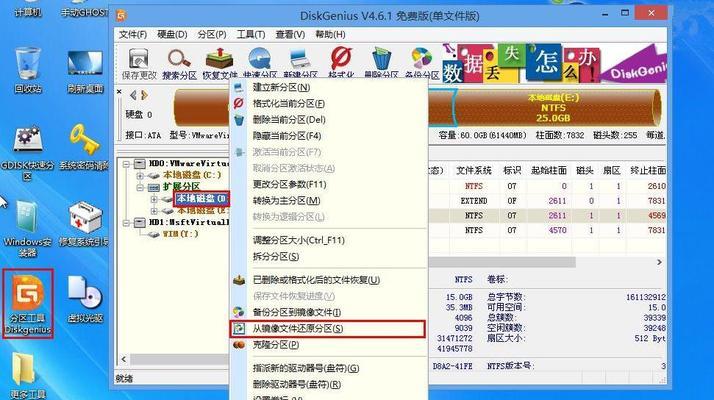The width and height of the screenshot is (714, 400).
Task: Choose 删除当前分区(Del) from context menu
Action: coord(328,120)
